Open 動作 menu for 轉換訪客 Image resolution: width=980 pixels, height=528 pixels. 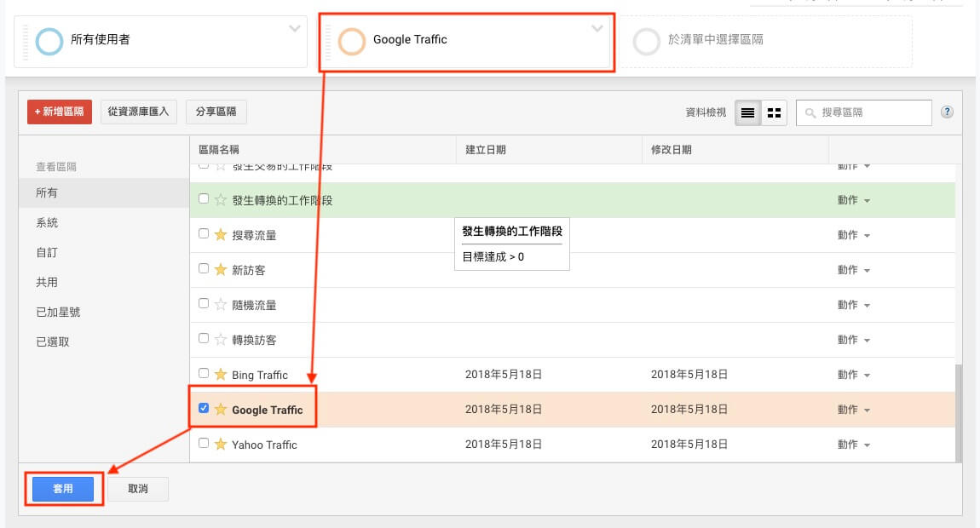[x=854, y=340]
